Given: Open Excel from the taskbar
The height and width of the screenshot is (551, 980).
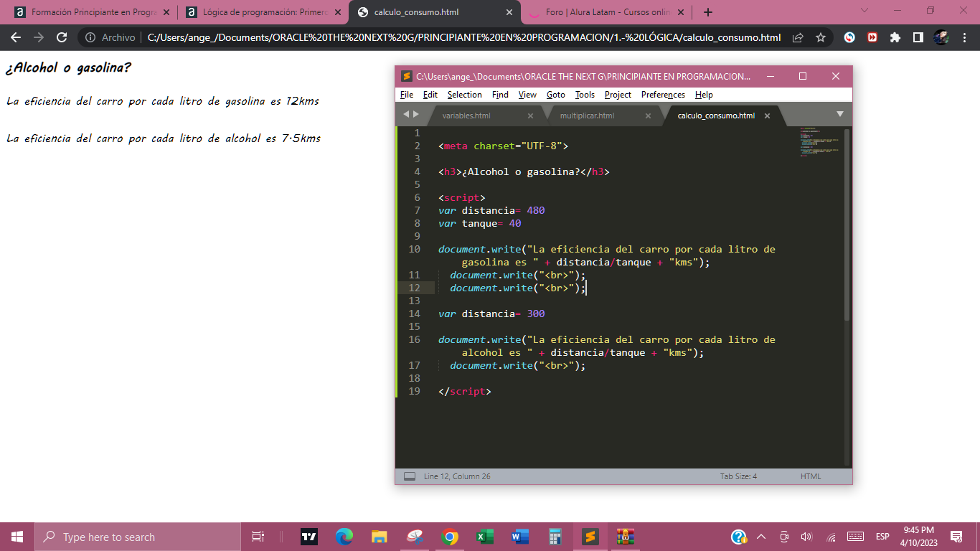Looking at the screenshot, I should [x=485, y=537].
